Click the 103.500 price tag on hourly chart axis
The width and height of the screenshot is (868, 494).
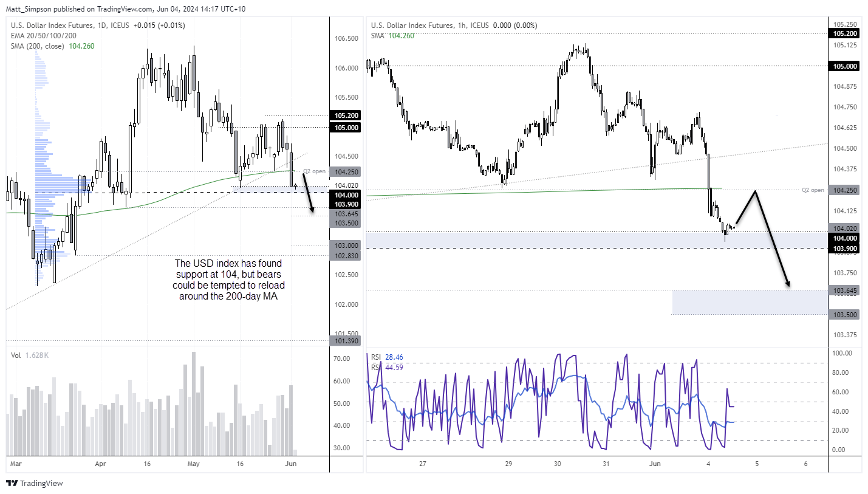tap(845, 314)
